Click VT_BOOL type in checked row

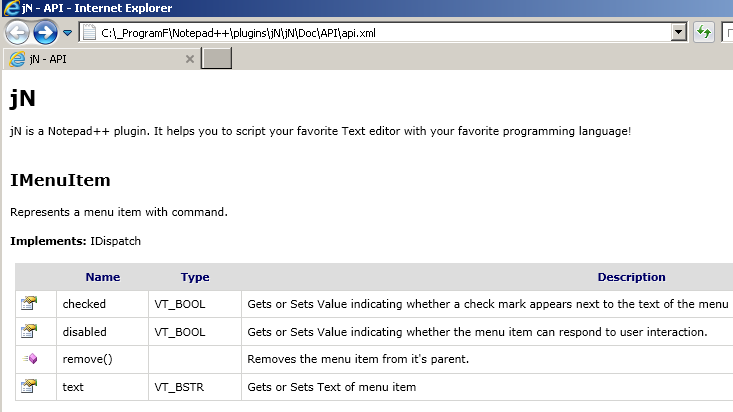click(x=180, y=304)
